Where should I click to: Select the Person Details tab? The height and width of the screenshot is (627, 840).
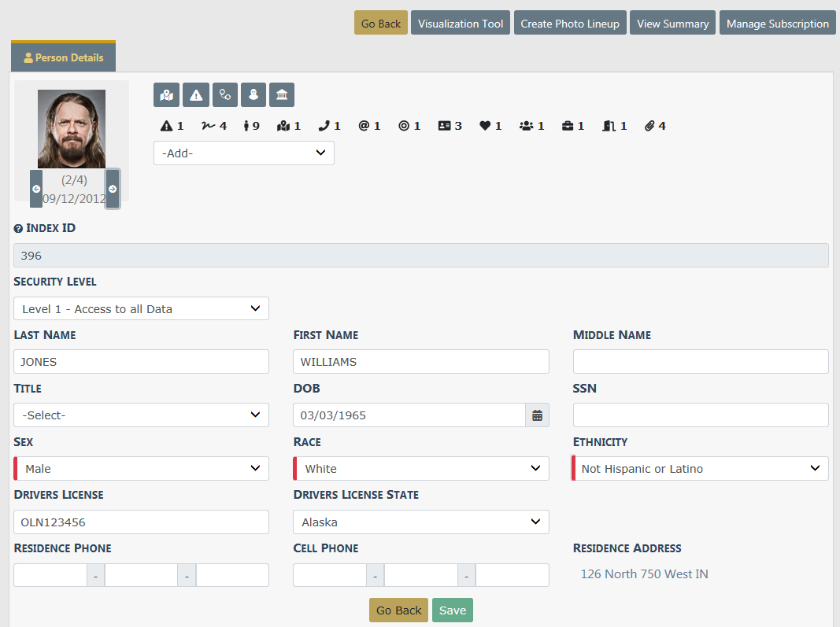tap(63, 57)
